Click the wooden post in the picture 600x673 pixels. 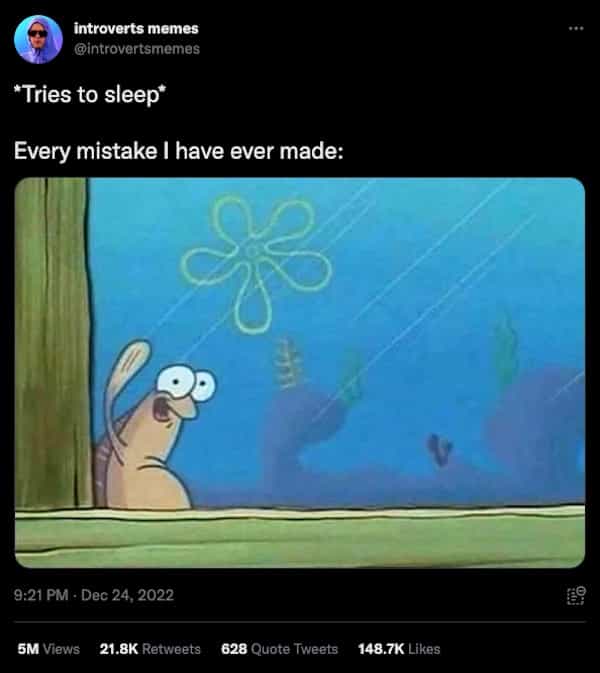point(52,343)
